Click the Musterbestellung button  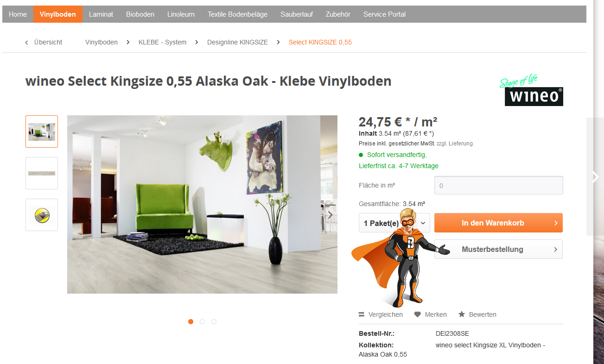[498, 249]
